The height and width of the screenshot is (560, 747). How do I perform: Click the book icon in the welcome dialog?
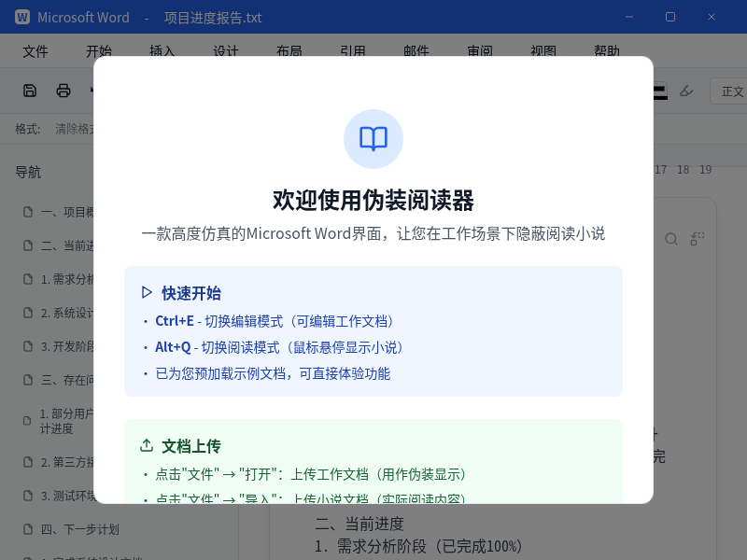[x=373, y=139]
